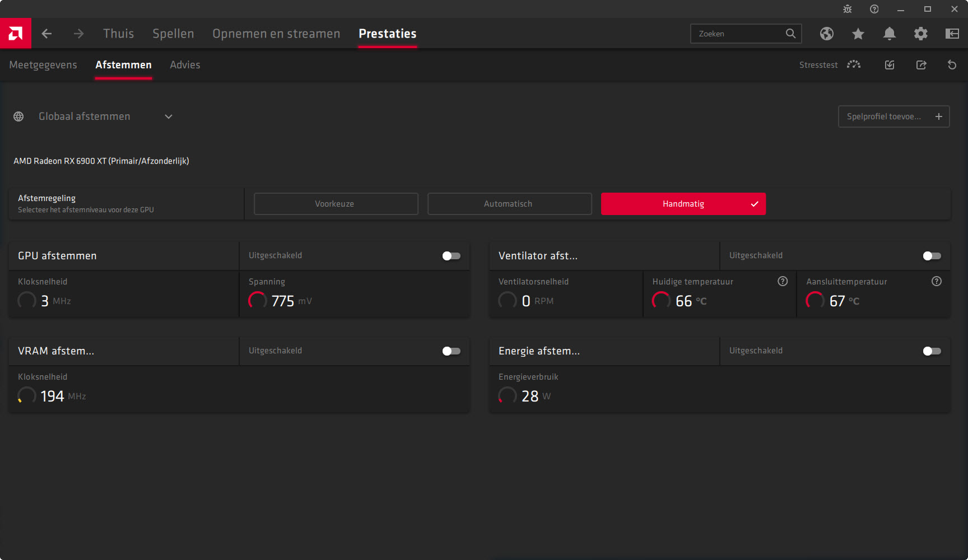The width and height of the screenshot is (968, 560).
Task: Select the Afstemmen subtab
Action: pyautogui.click(x=123, y=65)
